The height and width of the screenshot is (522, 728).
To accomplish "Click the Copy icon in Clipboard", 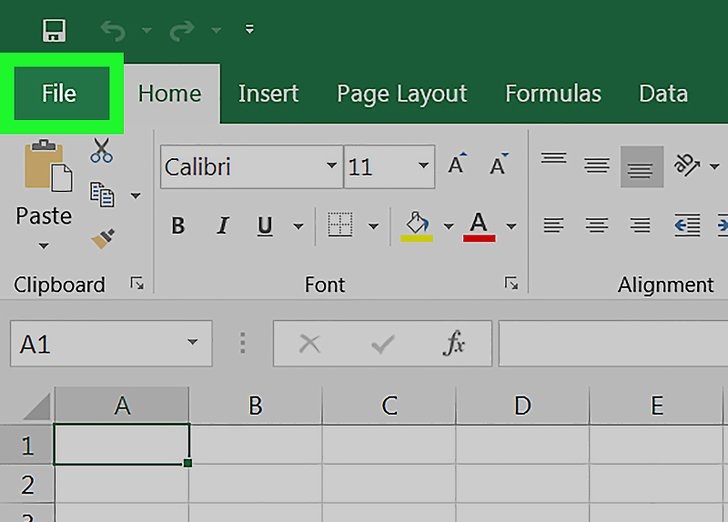I will pos(102,194).
